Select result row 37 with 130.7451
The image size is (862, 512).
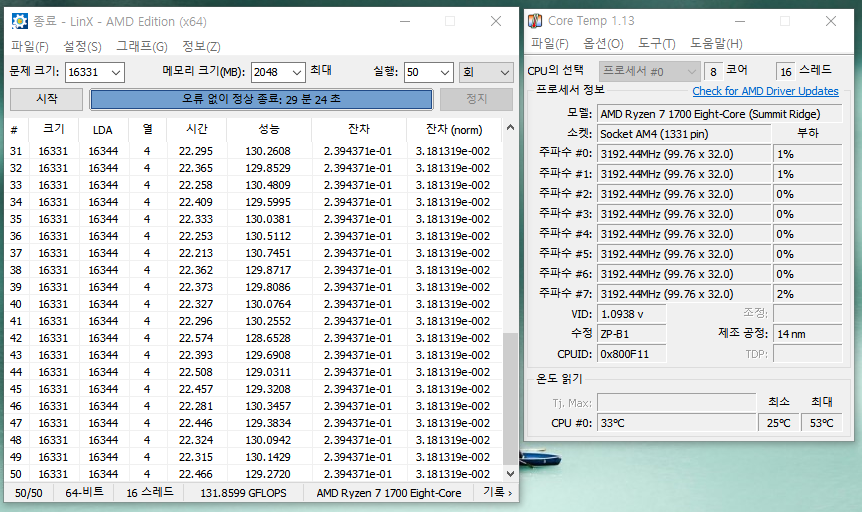point(253,253)
